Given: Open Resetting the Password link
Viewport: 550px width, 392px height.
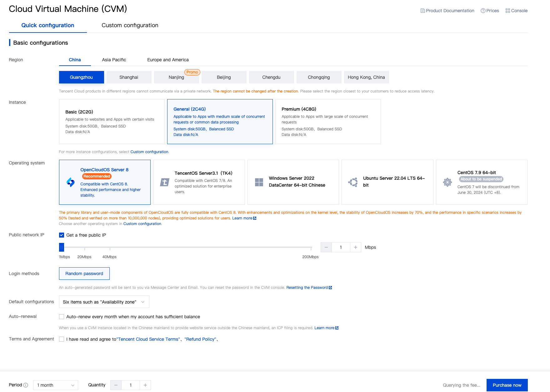Looking at the screenshot, I should point(307,288).
